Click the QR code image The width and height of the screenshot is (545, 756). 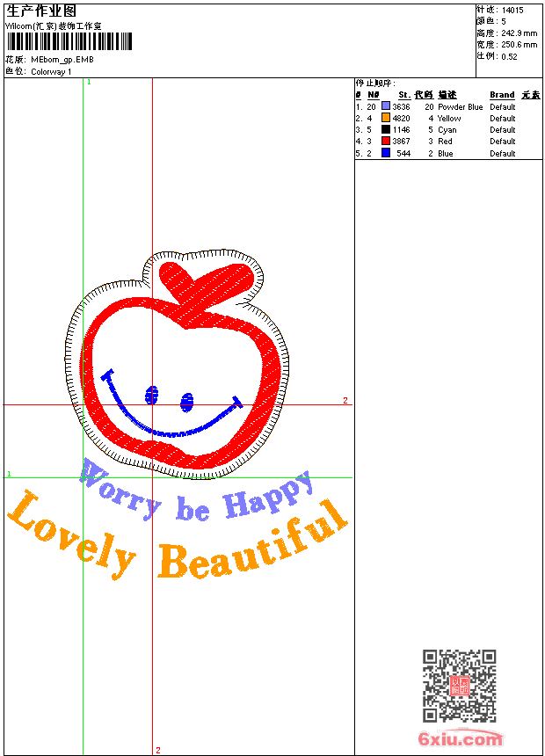459,686
